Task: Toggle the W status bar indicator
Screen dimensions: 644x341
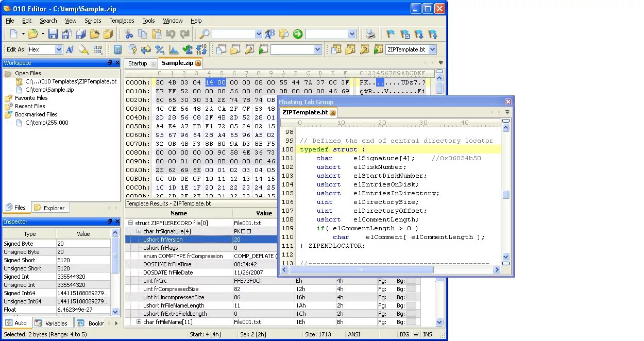Action: tap(416, 335)
